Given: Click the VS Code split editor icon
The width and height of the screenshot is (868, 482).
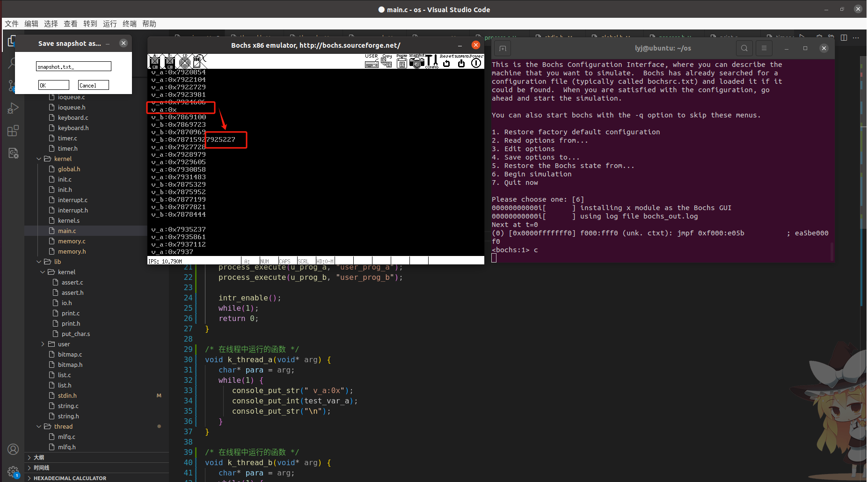Looking at the screenshot, I should [x=844, y=37].
